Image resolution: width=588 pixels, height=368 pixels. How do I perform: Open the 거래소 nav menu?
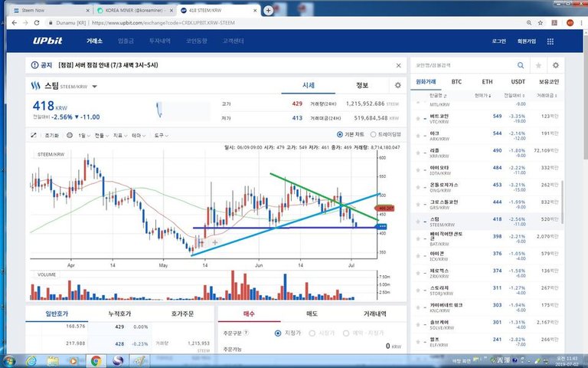click(x=94, y=41)
